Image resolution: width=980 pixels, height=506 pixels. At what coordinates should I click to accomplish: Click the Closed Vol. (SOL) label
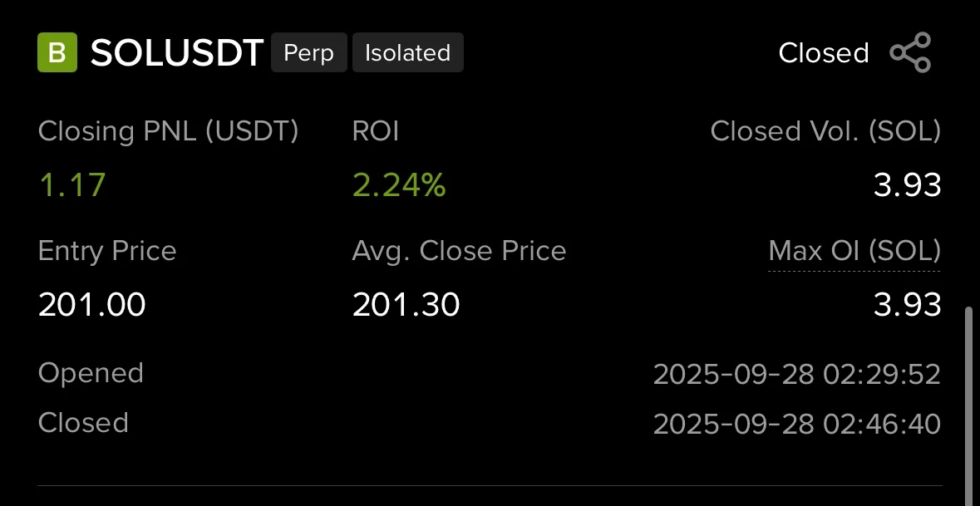pyautogui.click(x=825, y=131)
